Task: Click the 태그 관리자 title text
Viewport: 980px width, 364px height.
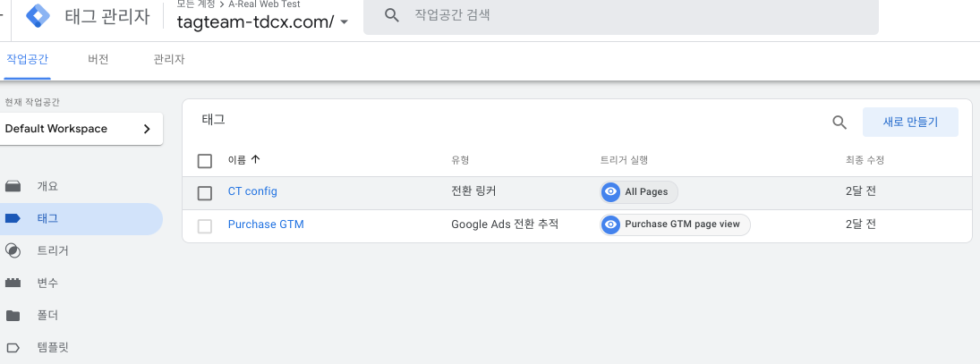Action: tap(107, 17)
